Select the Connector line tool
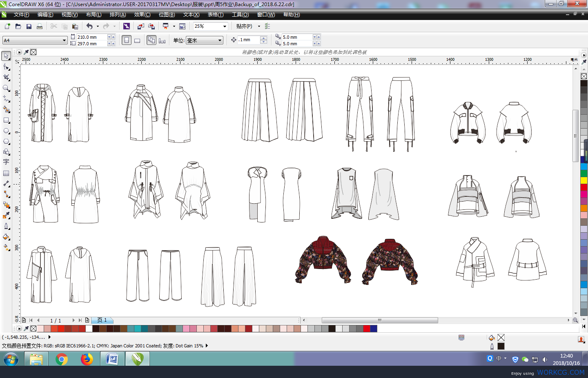This screenshot has width=588, height=378. 7,194
